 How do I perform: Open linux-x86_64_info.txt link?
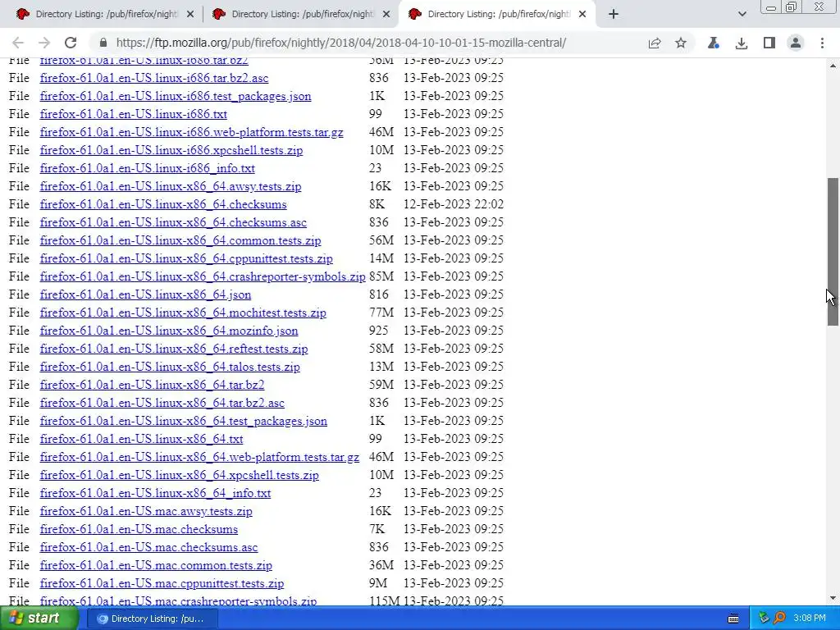[155, 493]
